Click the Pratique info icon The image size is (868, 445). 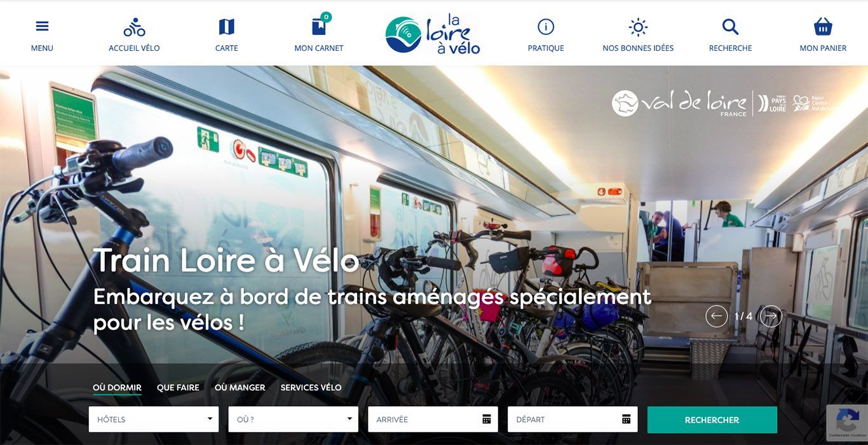click(546, 27)
